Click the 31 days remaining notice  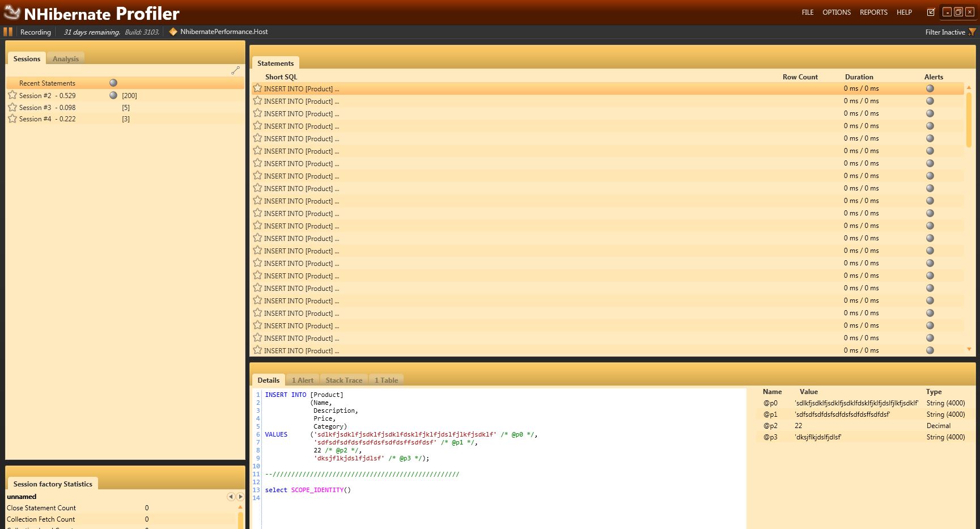tap(92, 32)
